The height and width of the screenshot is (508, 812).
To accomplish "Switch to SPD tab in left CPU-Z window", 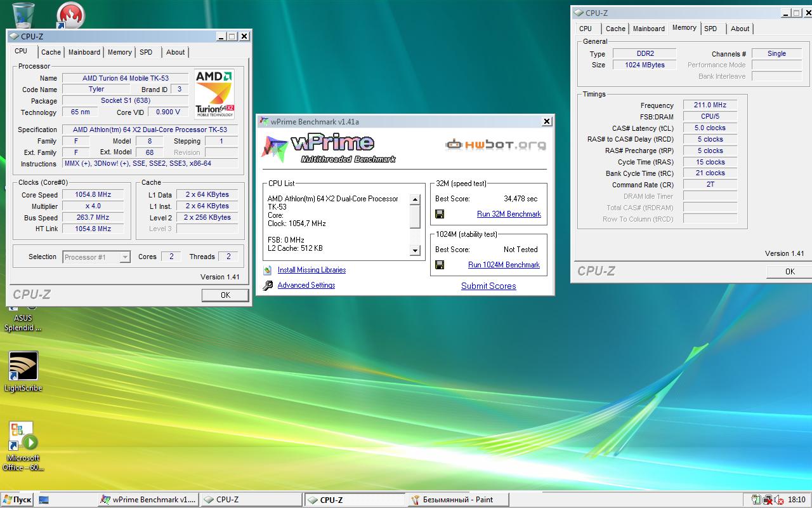I will click(146, 53).
